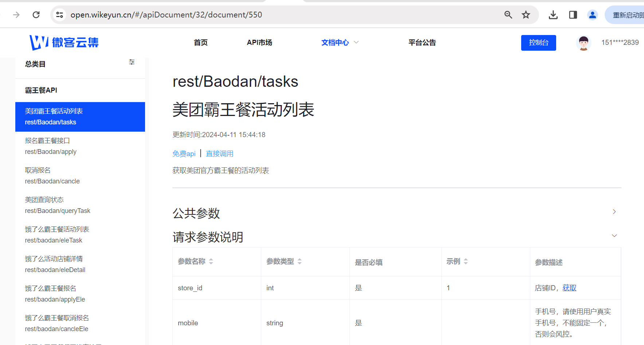Click the 微客云集 logo
The height and width of the screenshot is (345, 644).
[x=64, y=43]
